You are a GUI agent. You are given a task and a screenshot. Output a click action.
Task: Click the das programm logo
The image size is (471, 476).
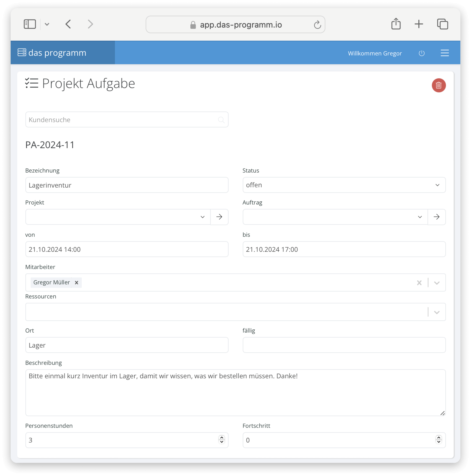click(x=52, y=53)
